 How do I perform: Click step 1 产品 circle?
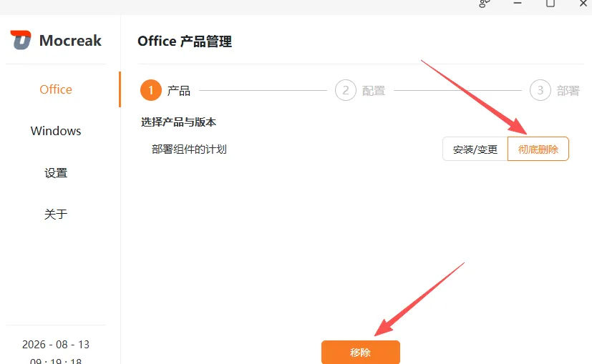pos(151,91)
